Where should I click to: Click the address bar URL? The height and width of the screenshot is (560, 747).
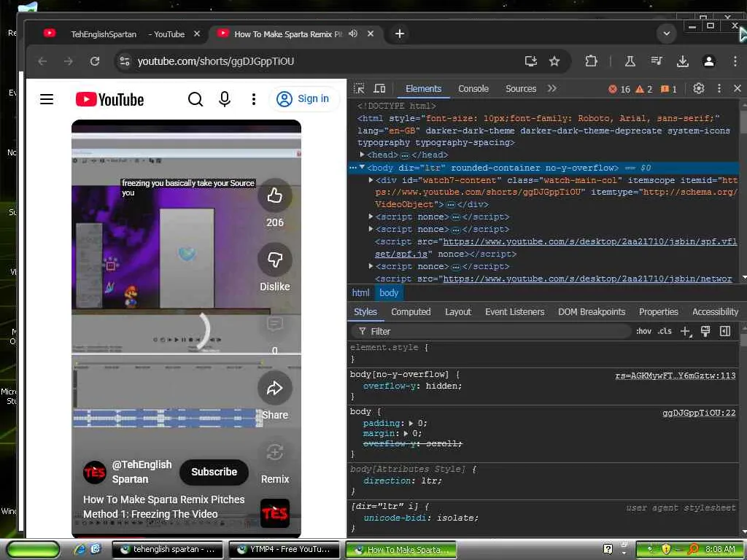pyautogui.click(x=215, y=61)
